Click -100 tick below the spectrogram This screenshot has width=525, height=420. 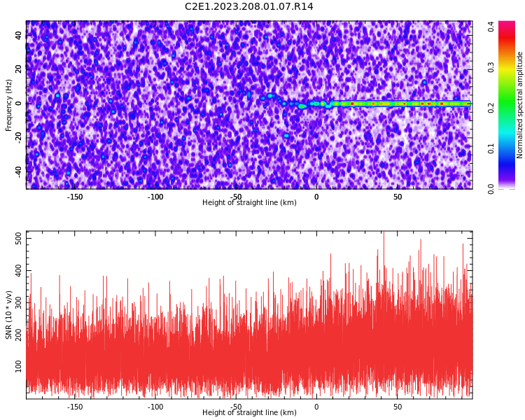155,197
